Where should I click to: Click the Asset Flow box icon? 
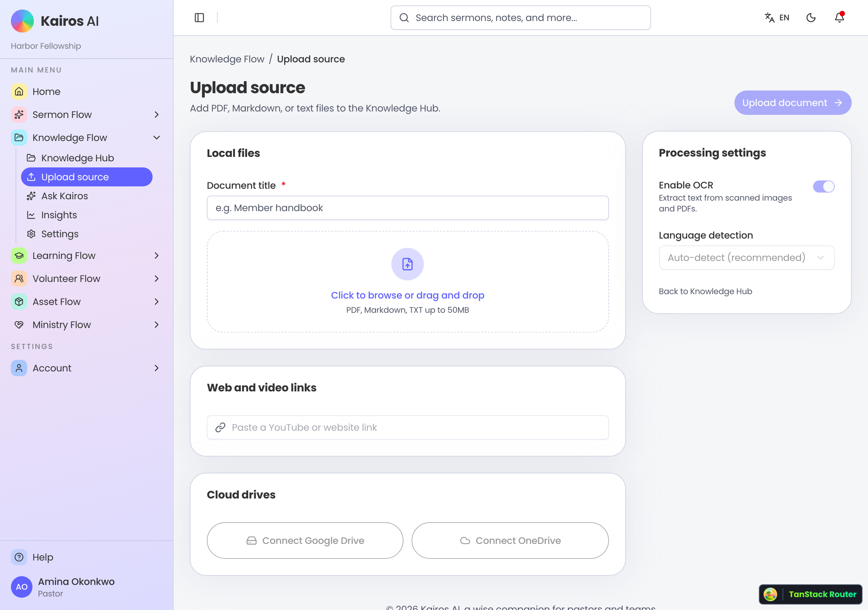click(19, 302)
